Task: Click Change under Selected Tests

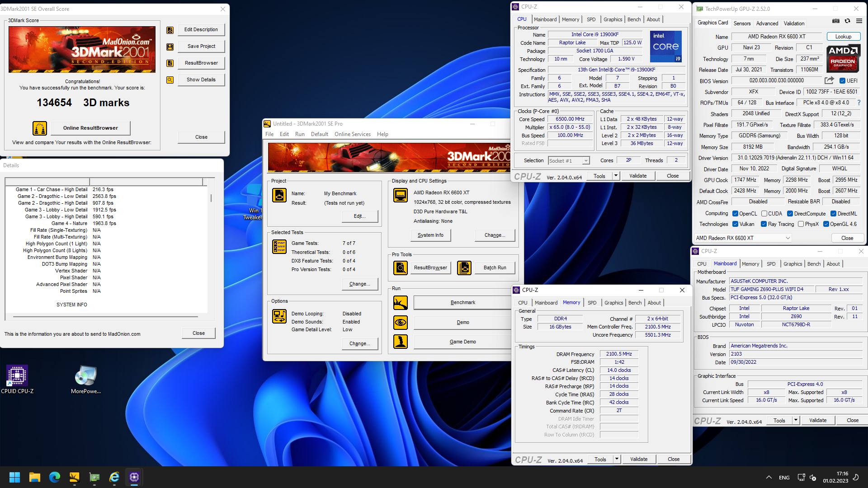Action: [360, 284]
